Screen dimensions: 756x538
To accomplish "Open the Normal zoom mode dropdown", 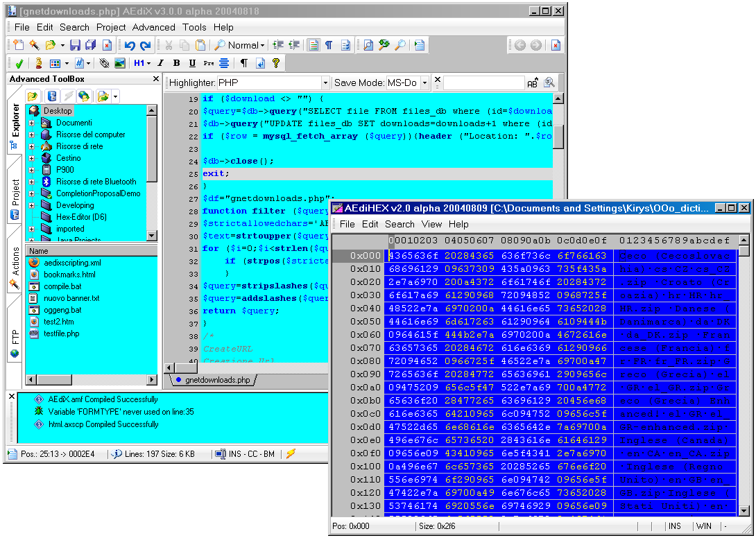I will [x=262, y=45].
